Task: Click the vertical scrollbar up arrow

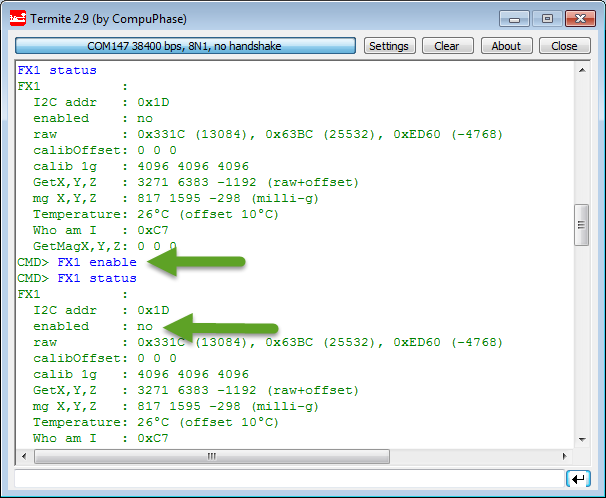Action: click(x=581, y=70)
